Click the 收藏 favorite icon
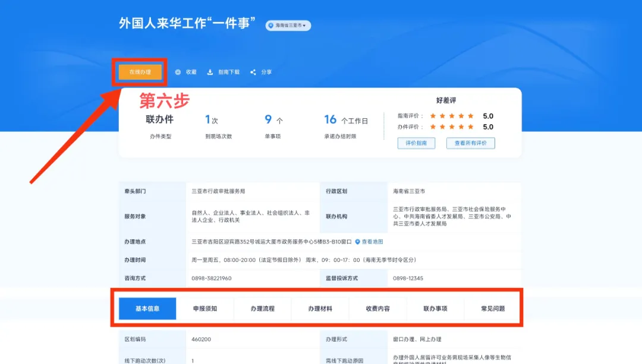The height and width of the screenshot is (364, 642). tap(178, 72)
